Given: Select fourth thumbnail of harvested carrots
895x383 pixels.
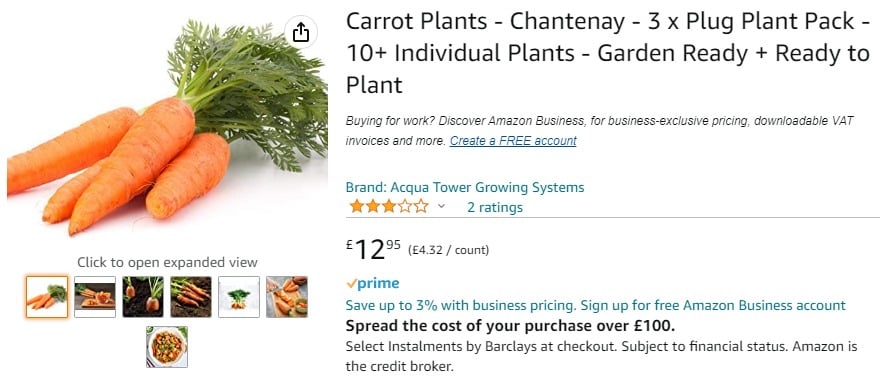Looking at the screenshot, I should (x=191, y=297).
